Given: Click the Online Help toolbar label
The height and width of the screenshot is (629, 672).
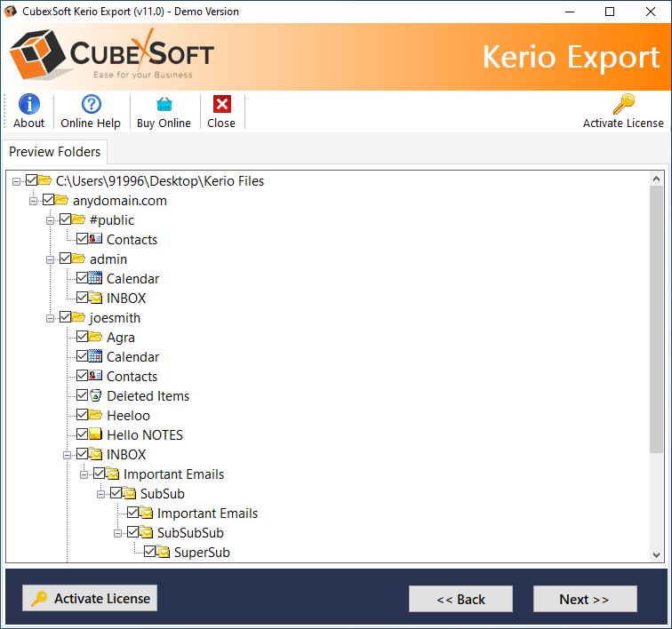Looking at the screenshot, I should 91,123.
